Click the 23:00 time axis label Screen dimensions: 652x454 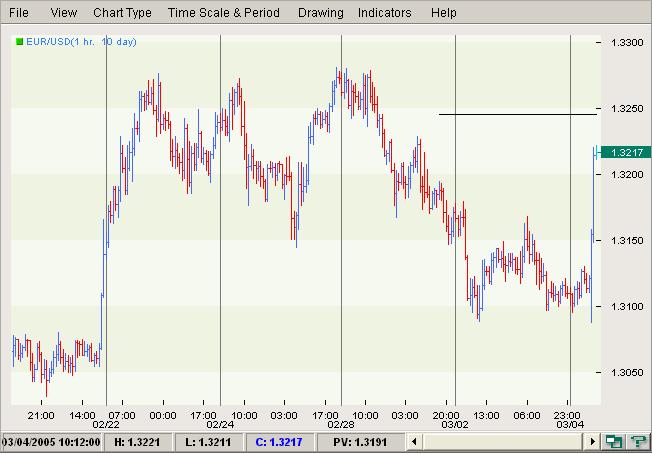(568, 415)
